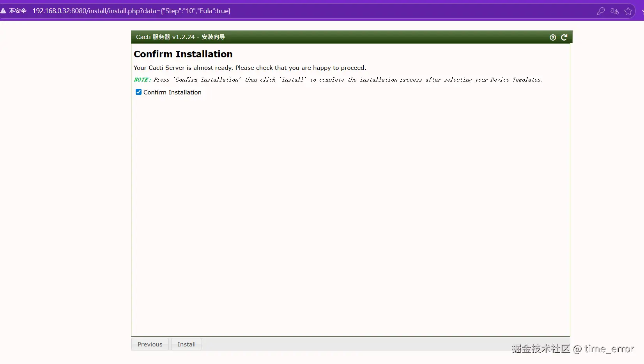Click Install to complete the installation
This screenshot has width=644, height=364.
pyautogui.click(x=186, y=344)
